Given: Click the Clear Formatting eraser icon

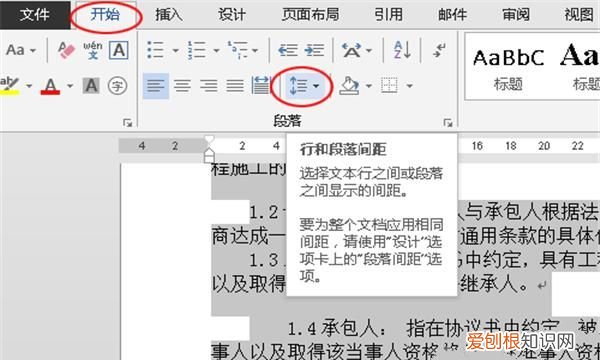Looking at the screenshot, I should (x=67, y=50).
